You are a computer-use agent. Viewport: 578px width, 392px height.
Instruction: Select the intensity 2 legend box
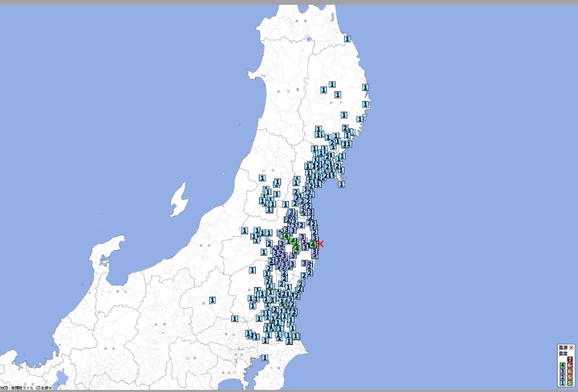562,377
